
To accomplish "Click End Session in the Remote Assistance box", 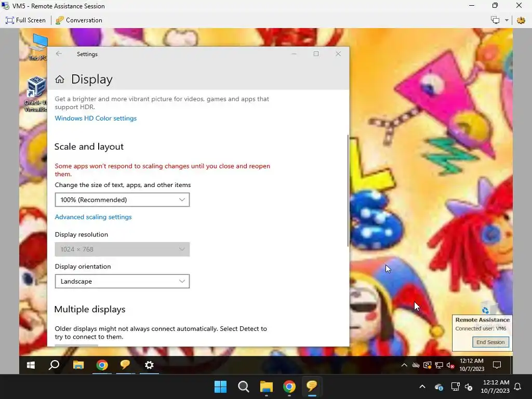I will point(490,342).
